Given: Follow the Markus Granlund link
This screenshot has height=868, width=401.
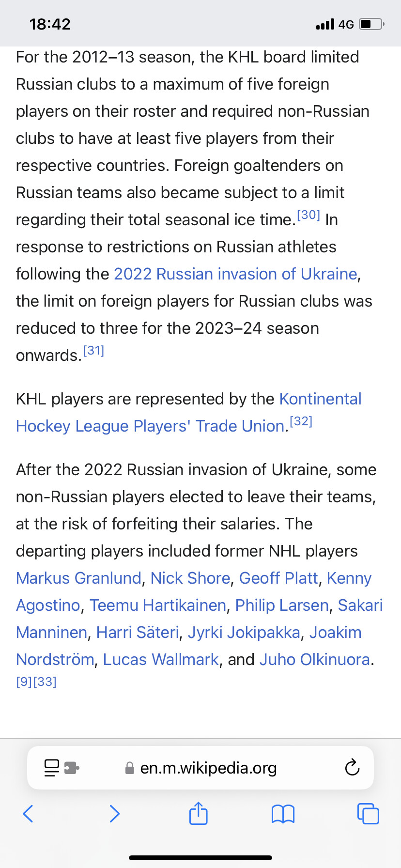Looking at the screenshot, I should coord(78,578).
